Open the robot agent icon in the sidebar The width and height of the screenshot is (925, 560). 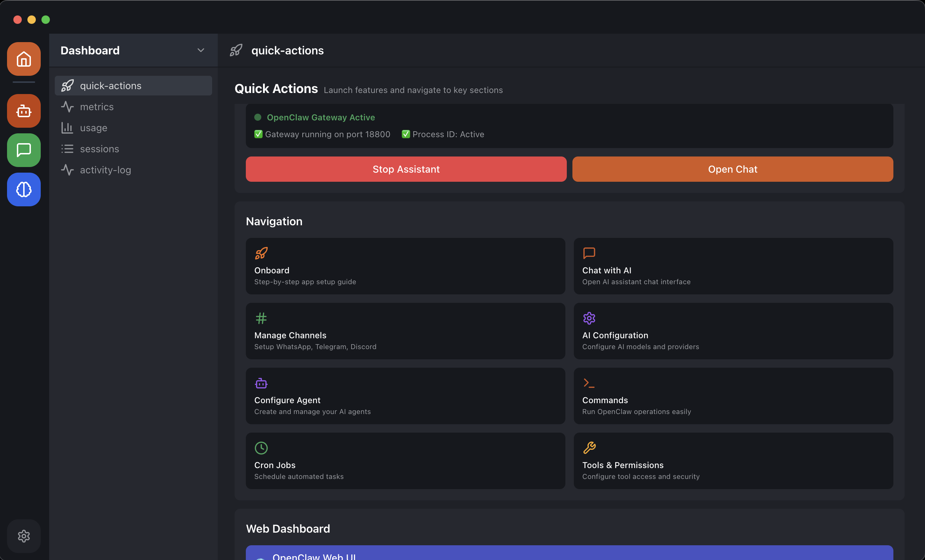coord(23,111)
